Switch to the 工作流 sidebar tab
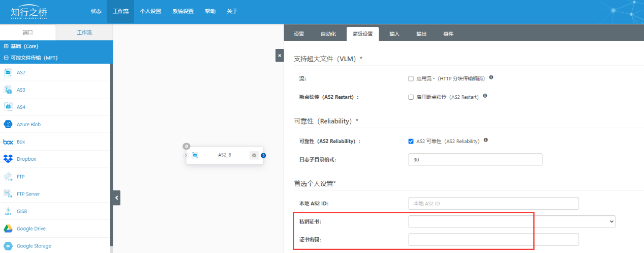The width and height of the screenshot is (644, 253). tap(84, 33)
